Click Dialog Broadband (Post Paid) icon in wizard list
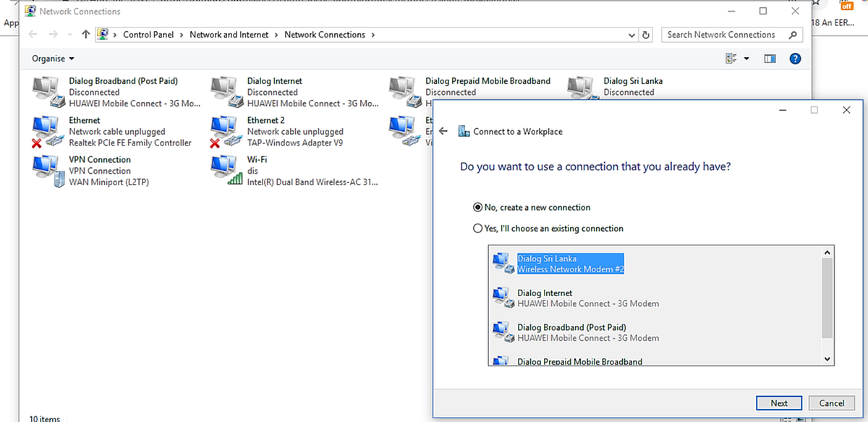The width and height of the screenshot is (868, 422). click(503, 332)
